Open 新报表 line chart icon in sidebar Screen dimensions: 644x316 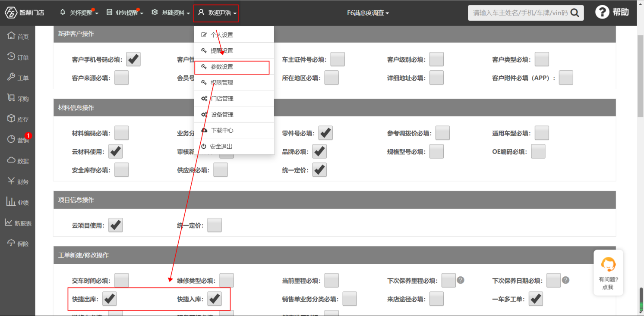pyautogui.click(x=9, y=222)
